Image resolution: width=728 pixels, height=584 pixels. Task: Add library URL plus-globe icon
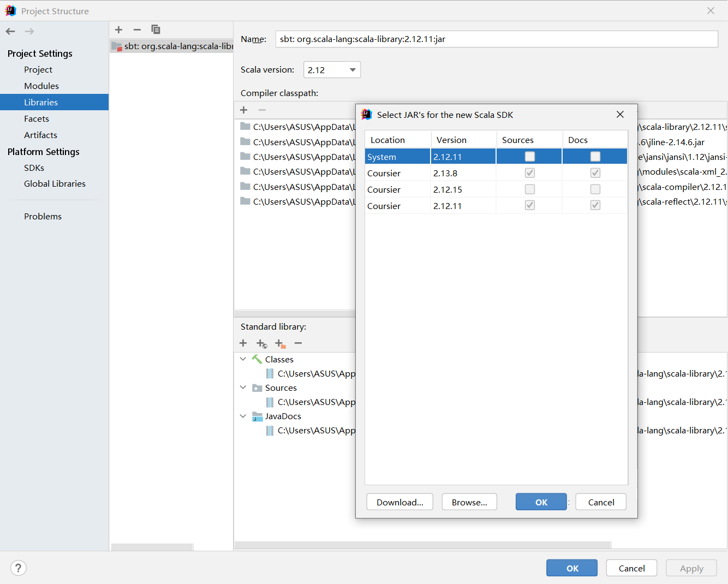pos(262,343)
